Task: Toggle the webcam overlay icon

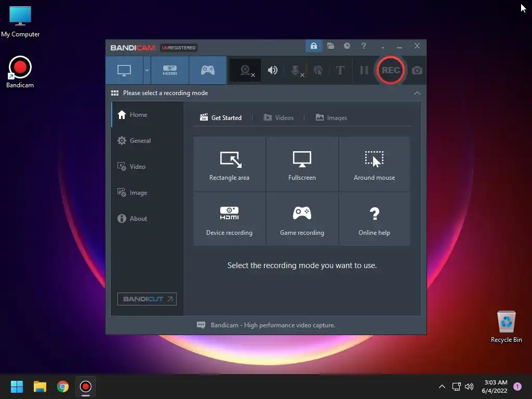Action: pos(245,70)
